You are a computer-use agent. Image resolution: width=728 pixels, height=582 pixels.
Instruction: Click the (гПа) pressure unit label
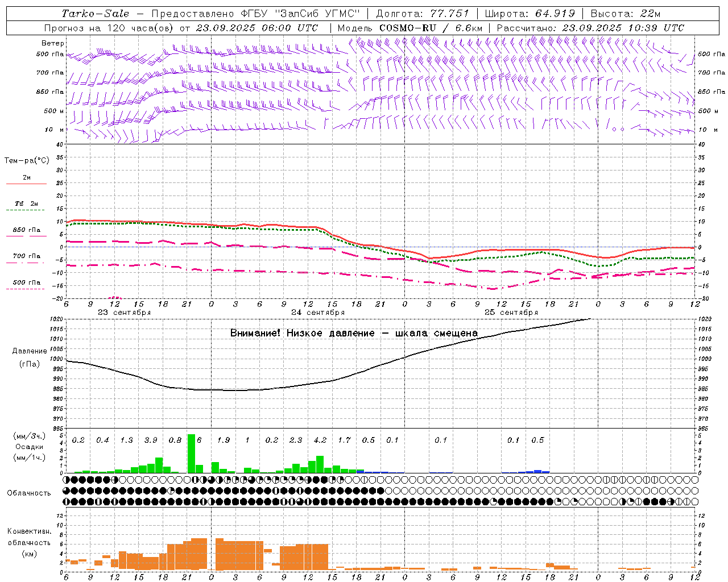click(29, 364)
